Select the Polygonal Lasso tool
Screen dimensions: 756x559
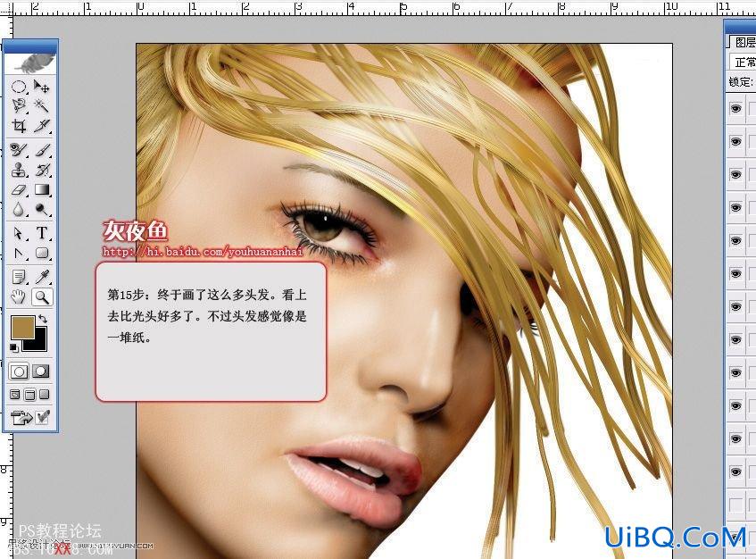19,106
